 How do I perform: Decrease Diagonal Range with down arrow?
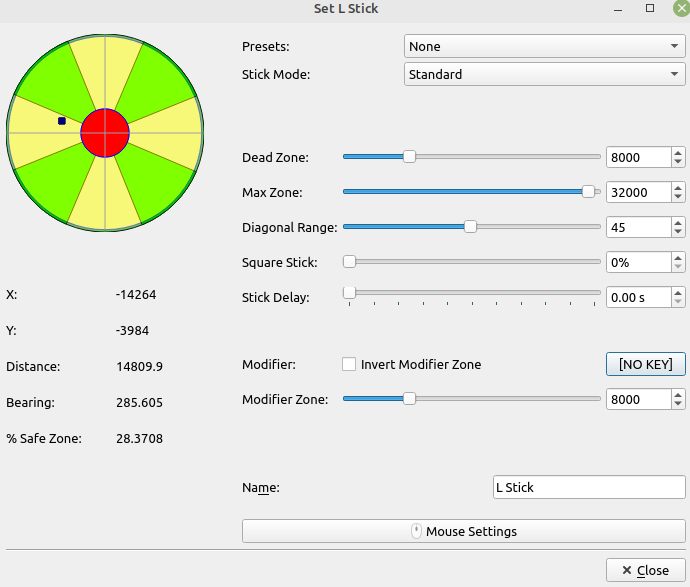(x=678, y=233)
